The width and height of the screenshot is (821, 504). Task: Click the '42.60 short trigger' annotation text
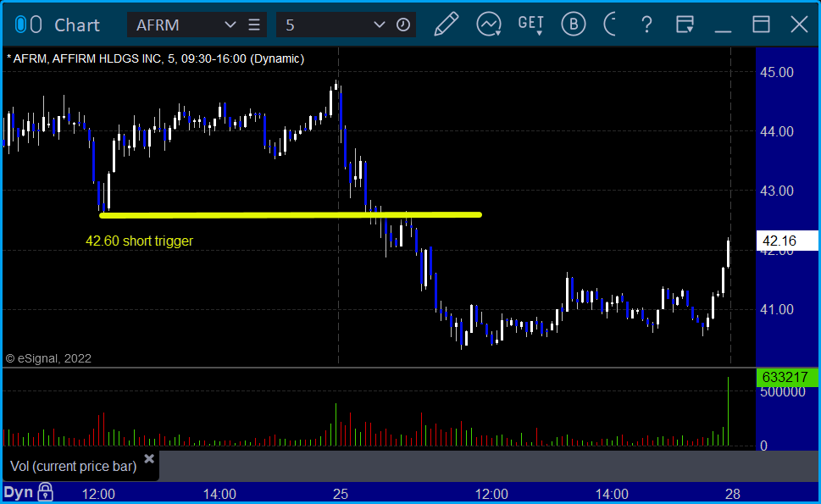[139, 241]
